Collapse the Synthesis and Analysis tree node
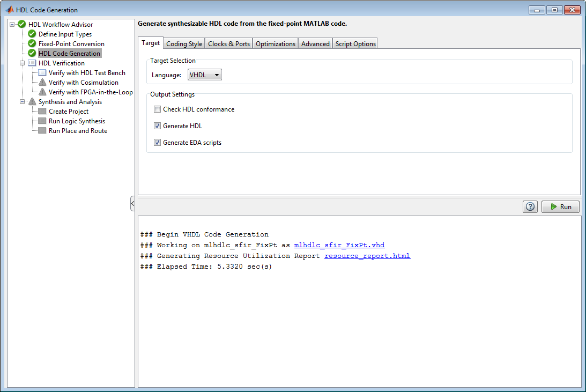 click(x=23, y=102)
